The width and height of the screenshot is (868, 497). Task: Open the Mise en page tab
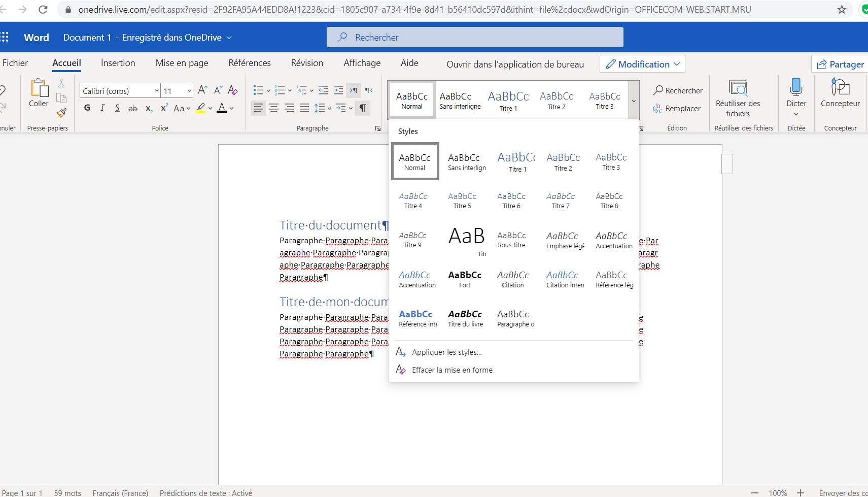[182, 63]
